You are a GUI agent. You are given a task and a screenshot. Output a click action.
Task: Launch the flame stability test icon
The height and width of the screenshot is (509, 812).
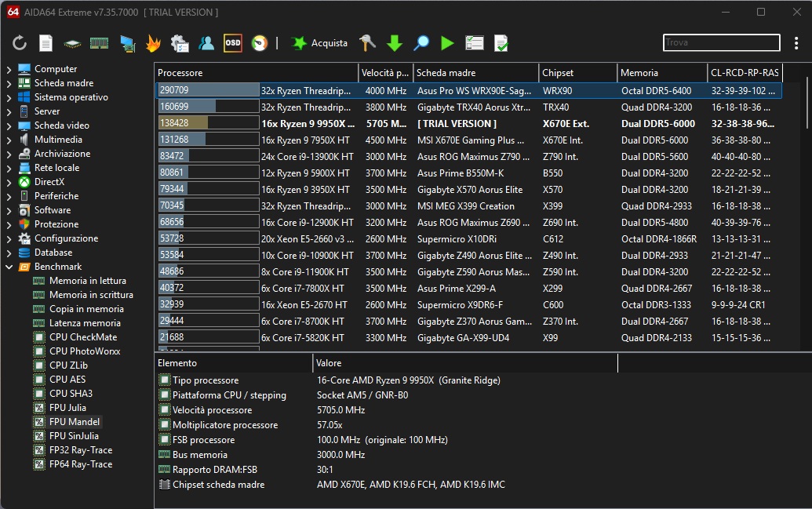[x=153, y=43]
